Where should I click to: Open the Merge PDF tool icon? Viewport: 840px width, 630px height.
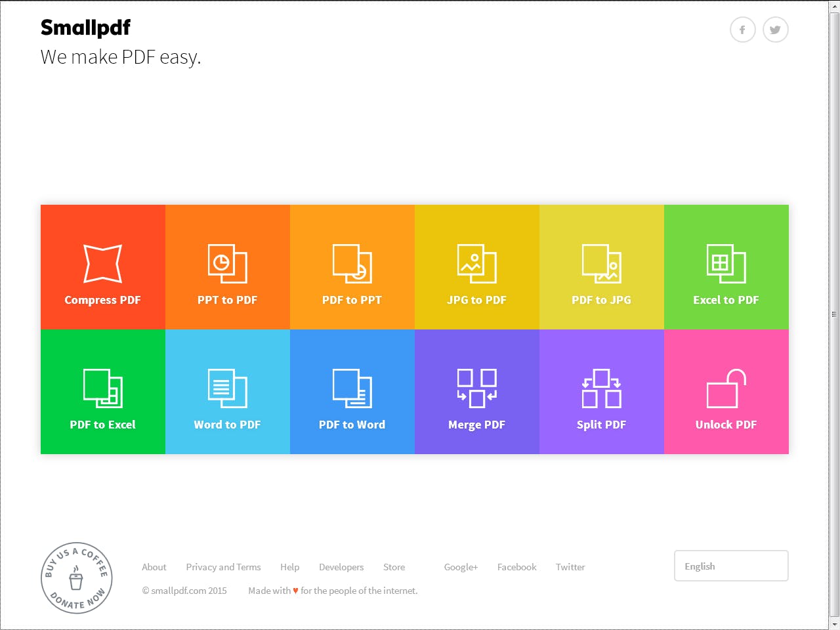point(477,388)
